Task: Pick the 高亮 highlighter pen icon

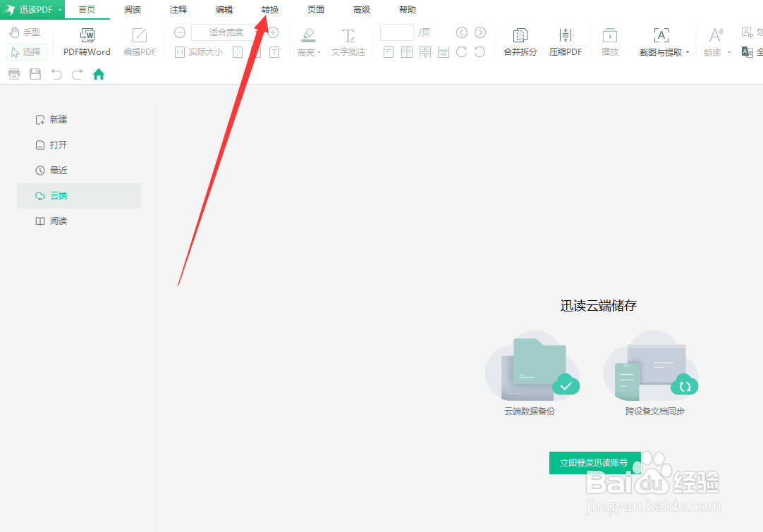Action: tap(308, 35)
